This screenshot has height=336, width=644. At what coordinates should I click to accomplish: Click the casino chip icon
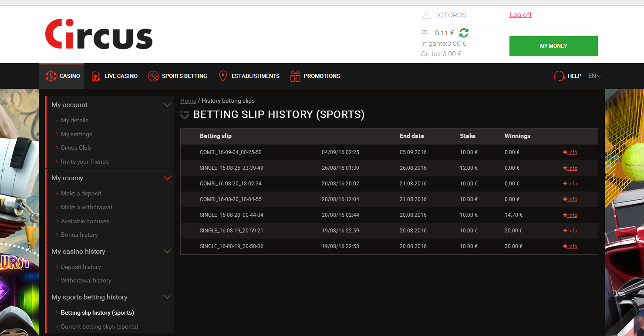point(51,76)
